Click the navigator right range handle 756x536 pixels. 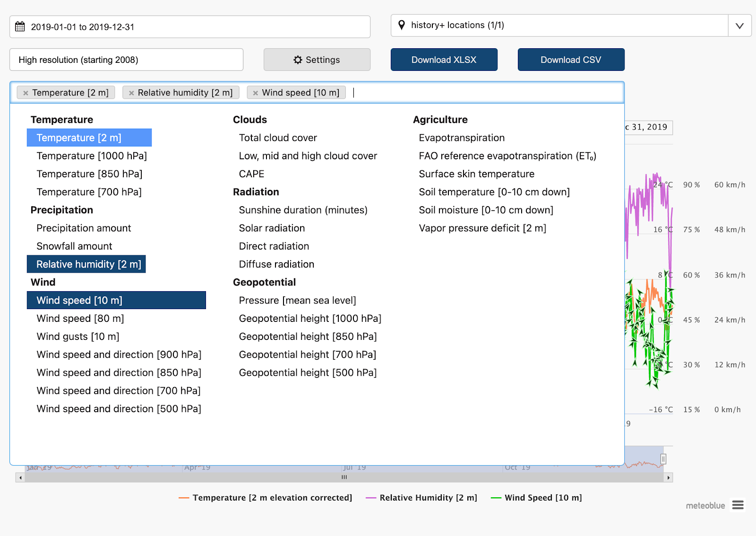663,458
